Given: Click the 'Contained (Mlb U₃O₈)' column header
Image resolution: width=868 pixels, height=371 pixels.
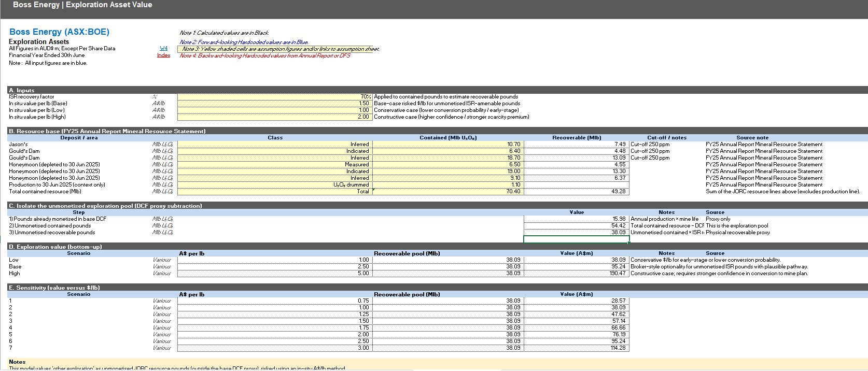Looking at the screenshot, I should [448, 138].
